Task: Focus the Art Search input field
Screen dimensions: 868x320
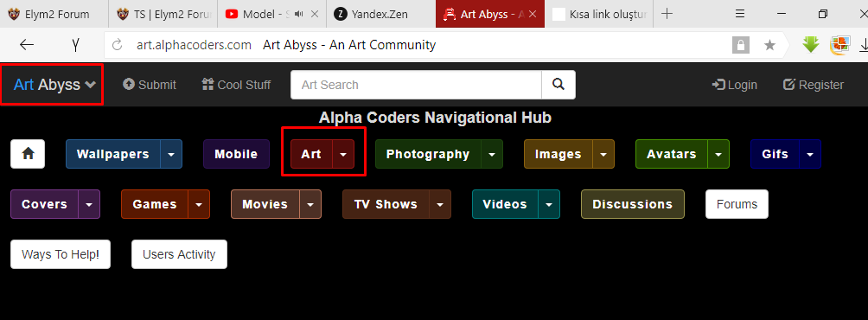Action: pos(417,85)
